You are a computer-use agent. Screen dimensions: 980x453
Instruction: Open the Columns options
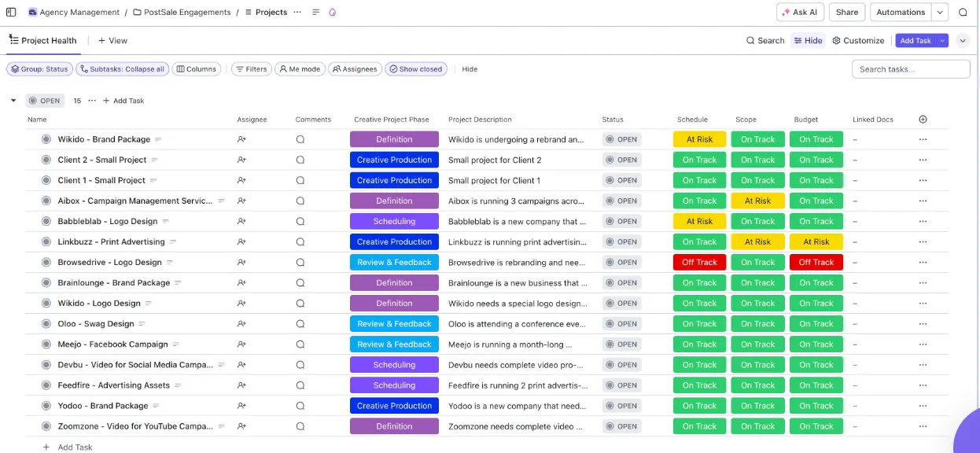tap(196, 69)
